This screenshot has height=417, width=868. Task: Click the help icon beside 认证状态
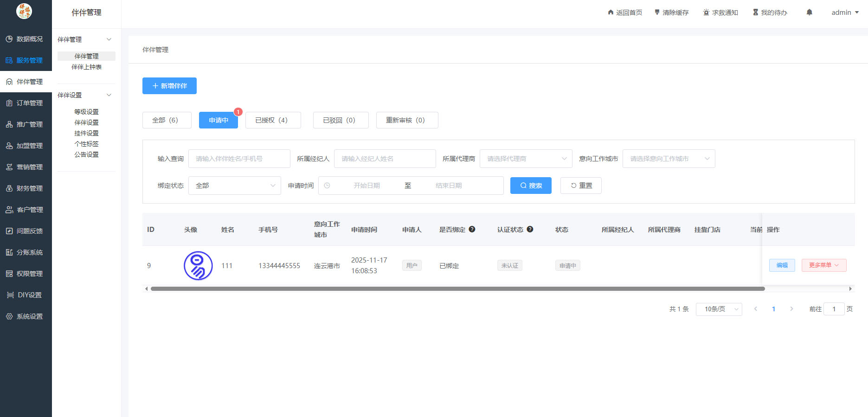(530, 229)
